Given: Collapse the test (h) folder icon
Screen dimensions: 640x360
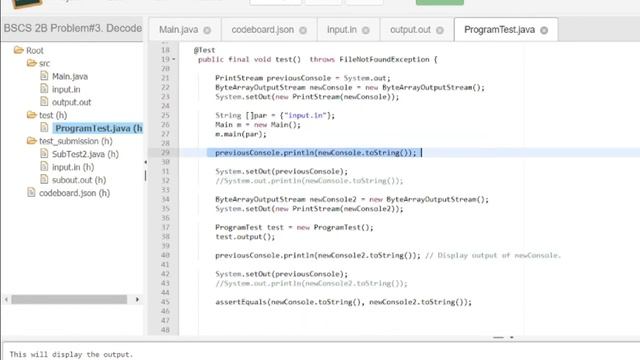Looking at the screenshot, I should tap(31, 115).
